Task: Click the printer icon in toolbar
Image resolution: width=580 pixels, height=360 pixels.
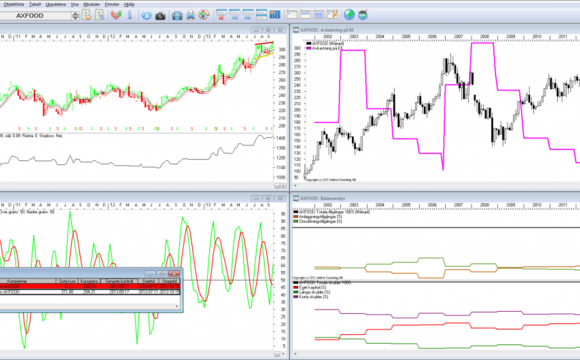Action: (x=190, y=15)
